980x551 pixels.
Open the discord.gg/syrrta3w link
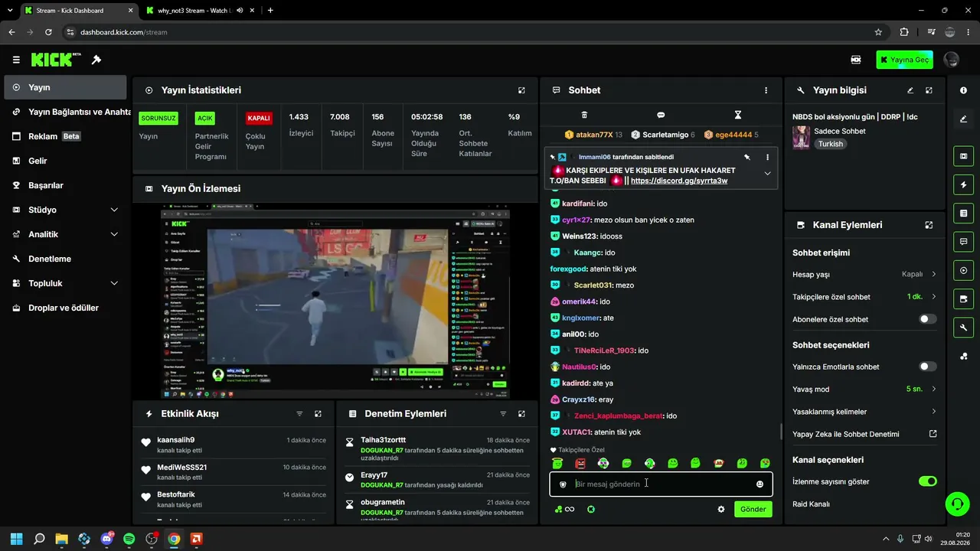(x=679, y=181)
